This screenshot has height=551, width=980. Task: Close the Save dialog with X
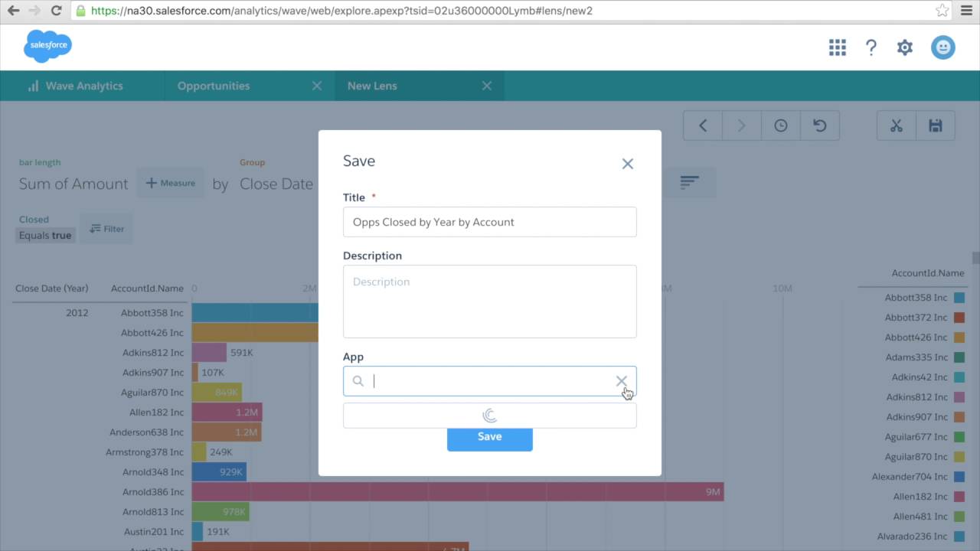click(628, 164)
